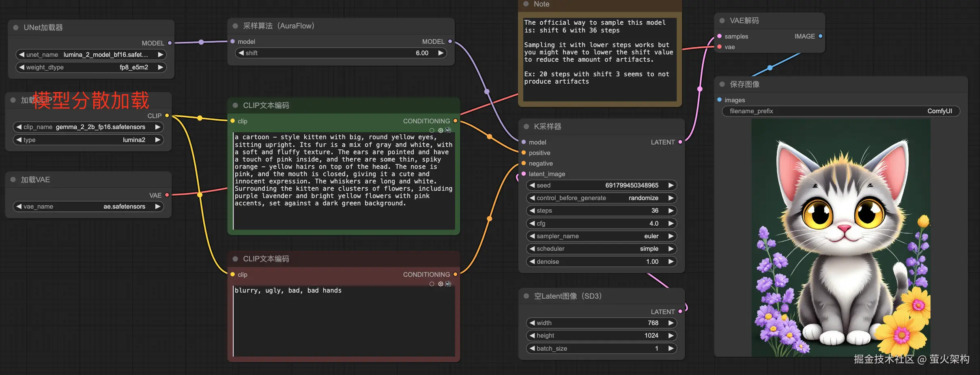Click the LATENT output port on K采样器
The width and height of the screenshot is (980, 375).
point(680,142)
